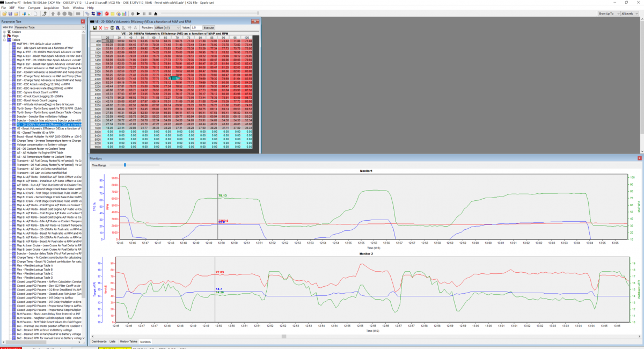This screenshot has height=349, width=644.
Task: Click the play log playback button
Action: (x=138, y=13)
